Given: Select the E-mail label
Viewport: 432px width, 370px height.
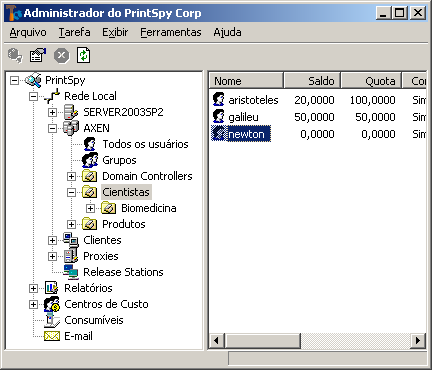Looking at the screenshot, I should [78, 336].
